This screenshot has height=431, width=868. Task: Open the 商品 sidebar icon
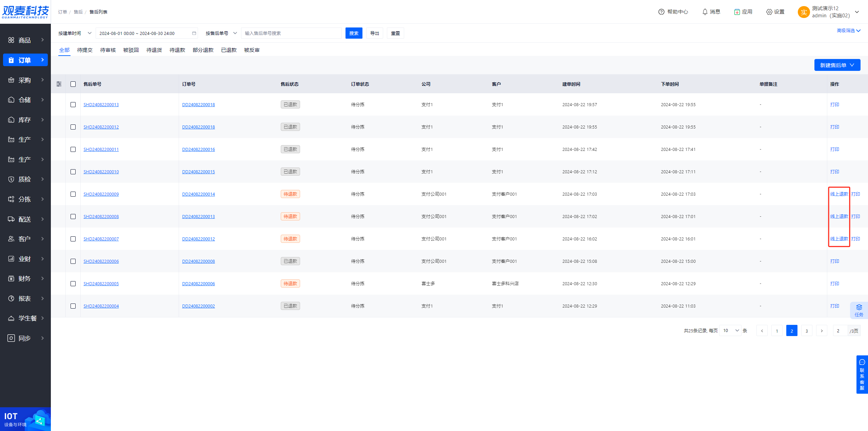[x=11, y=40]
